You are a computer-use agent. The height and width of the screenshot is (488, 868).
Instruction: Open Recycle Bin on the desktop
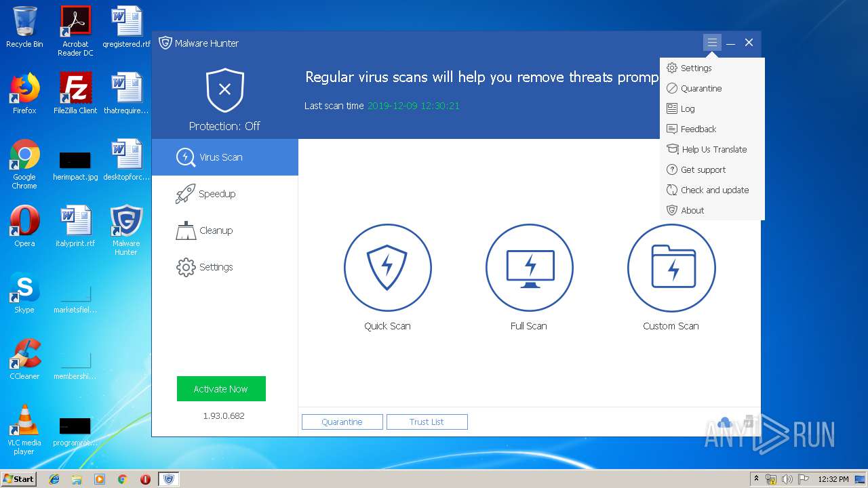point(24,27)
